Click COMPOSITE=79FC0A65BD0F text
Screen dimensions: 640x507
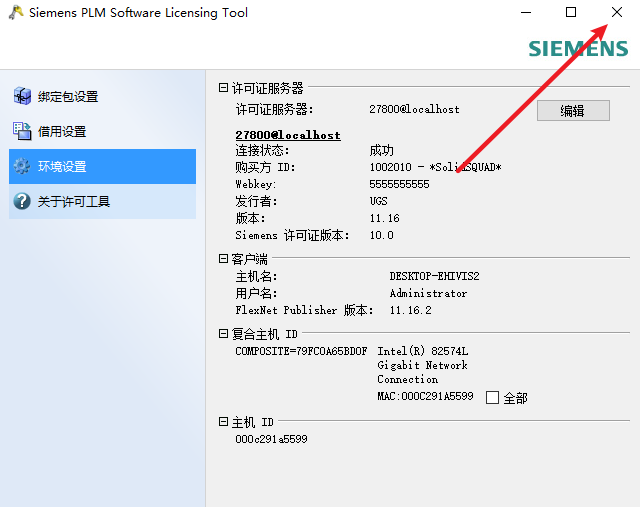[301, 351]
